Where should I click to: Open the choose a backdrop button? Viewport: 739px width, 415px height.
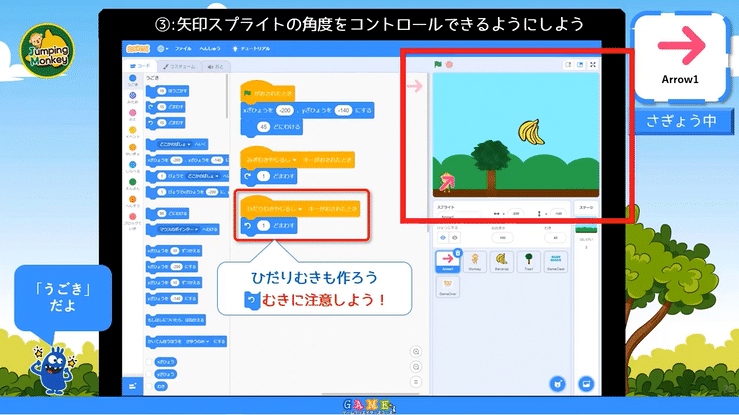pyautogui.click(x=586, y=384)
